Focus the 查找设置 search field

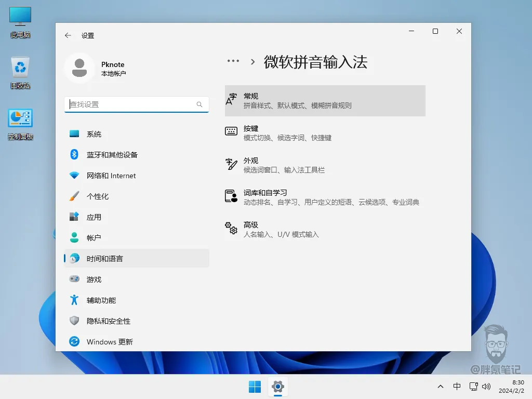pos(137,104)
